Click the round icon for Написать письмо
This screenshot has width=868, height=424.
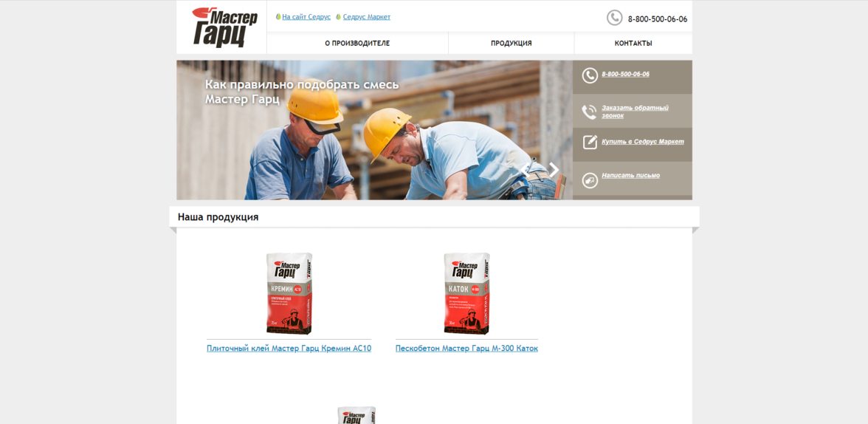(x=590, y=180)
